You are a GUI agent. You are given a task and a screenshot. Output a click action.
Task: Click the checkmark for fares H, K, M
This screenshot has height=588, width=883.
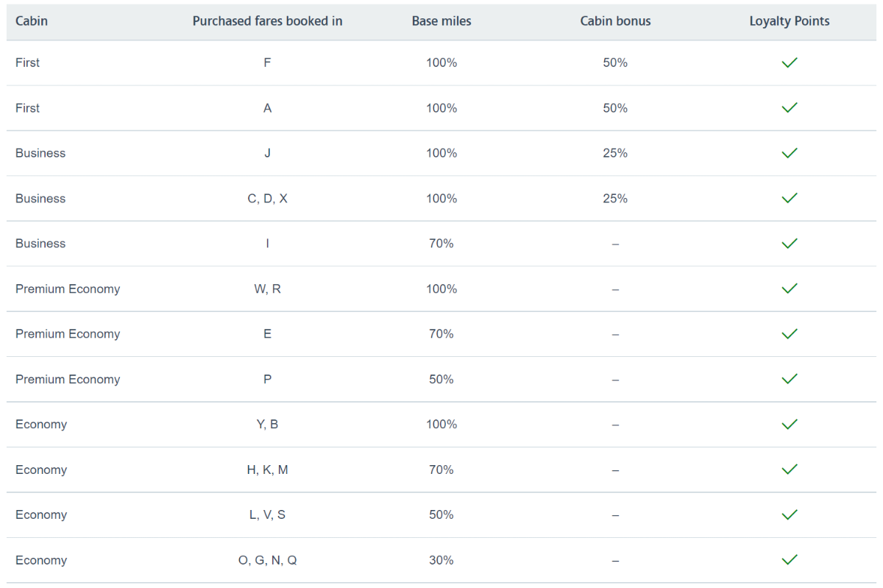point(790,470)
